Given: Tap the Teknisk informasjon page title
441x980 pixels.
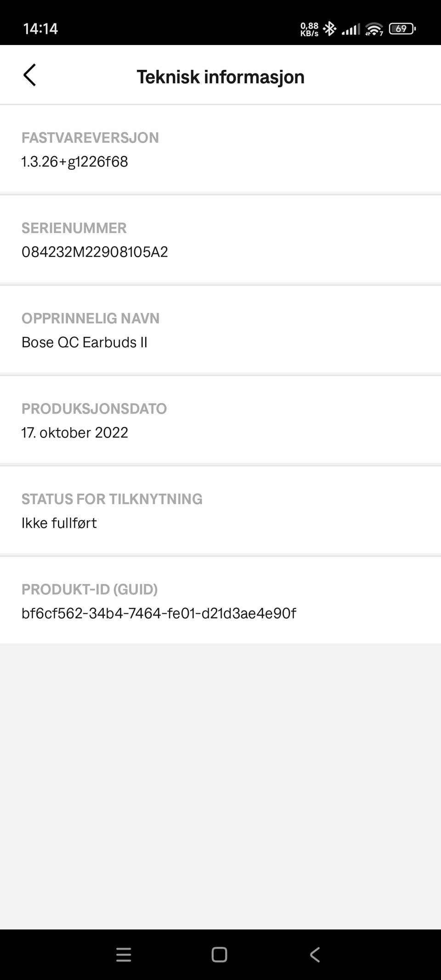Looking at the screenshot, I should 220,77.
